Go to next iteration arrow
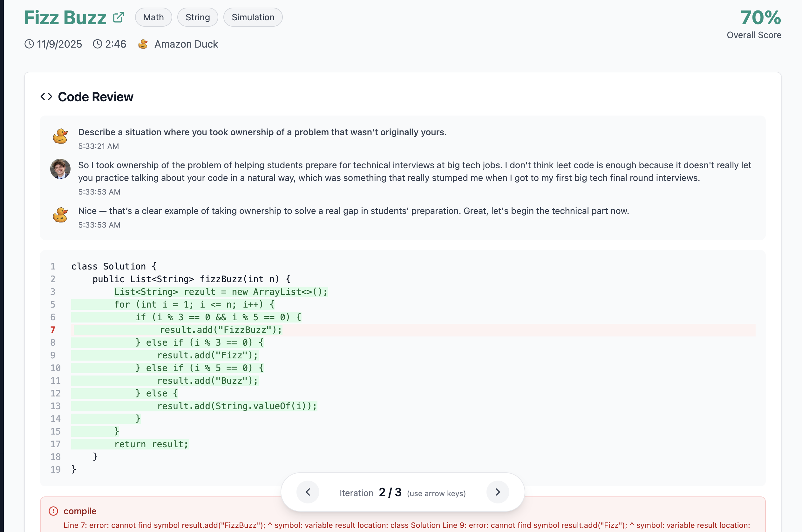802x532 pixels. click(497, 492)
